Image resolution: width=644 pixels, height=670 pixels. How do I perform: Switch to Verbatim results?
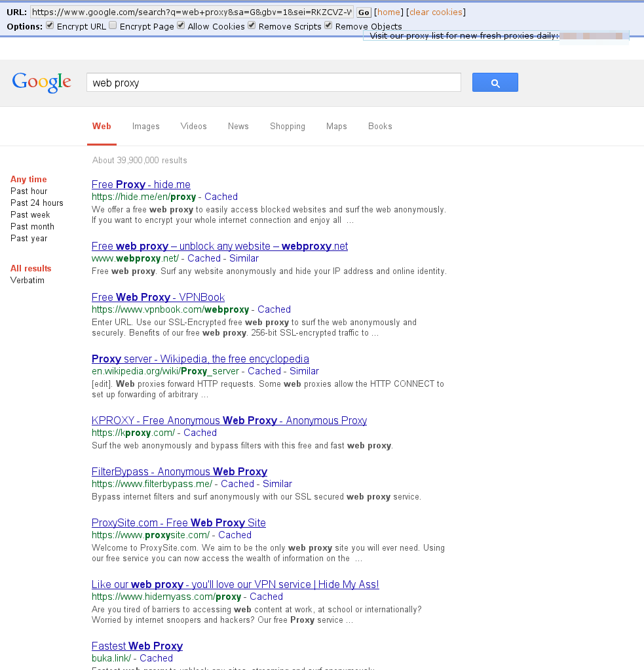click(28, 281)
